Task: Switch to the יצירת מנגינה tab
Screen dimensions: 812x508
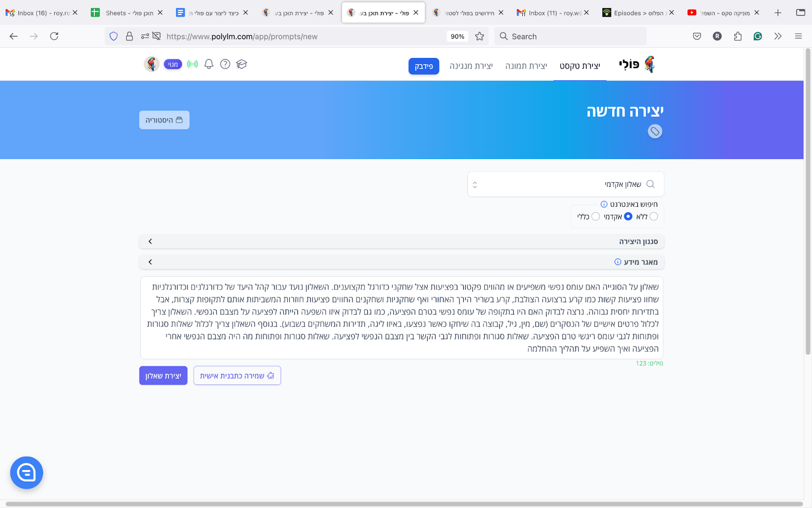Action: tap(471, 66)
